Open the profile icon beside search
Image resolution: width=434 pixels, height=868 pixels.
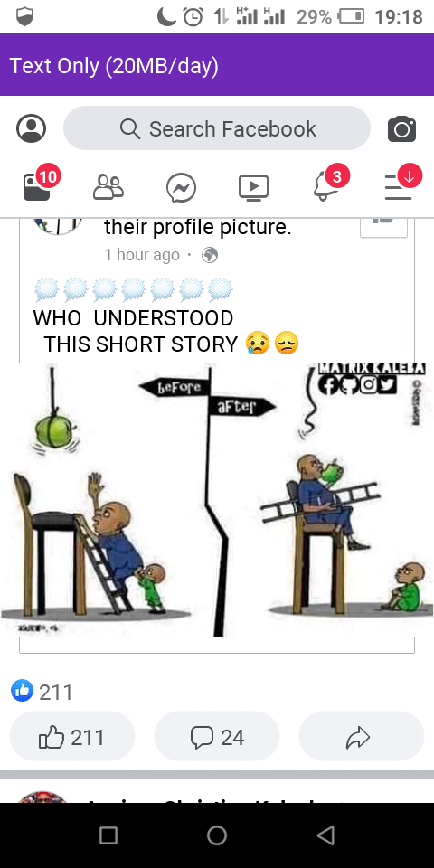pyautogui.click(x=31, y=129)
